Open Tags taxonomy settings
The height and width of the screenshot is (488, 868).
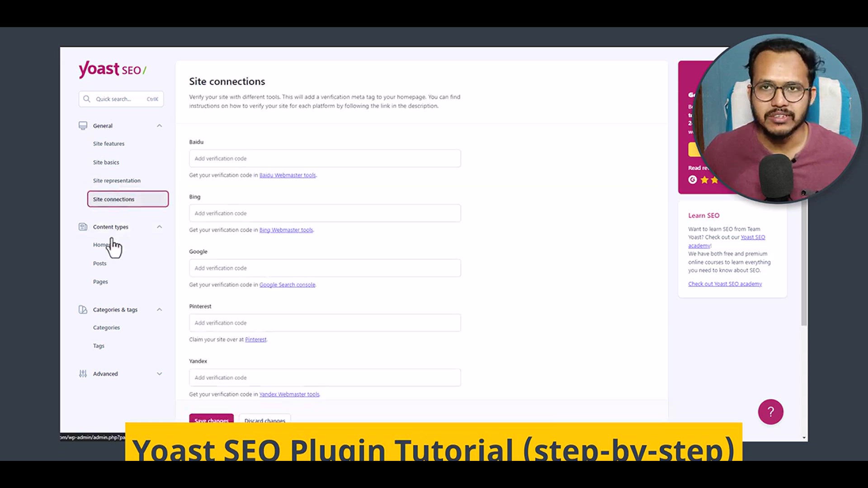click(99, 346)
